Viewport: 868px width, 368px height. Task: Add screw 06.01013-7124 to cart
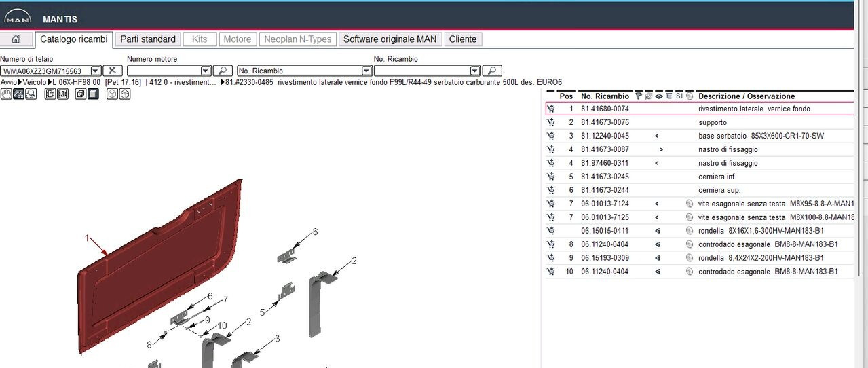tap(551, 204)
